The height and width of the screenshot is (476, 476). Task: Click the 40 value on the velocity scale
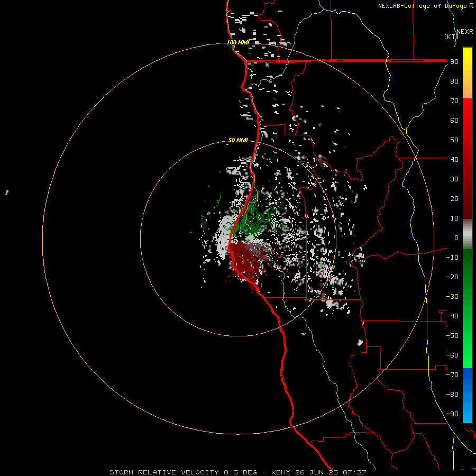(454, 159)
